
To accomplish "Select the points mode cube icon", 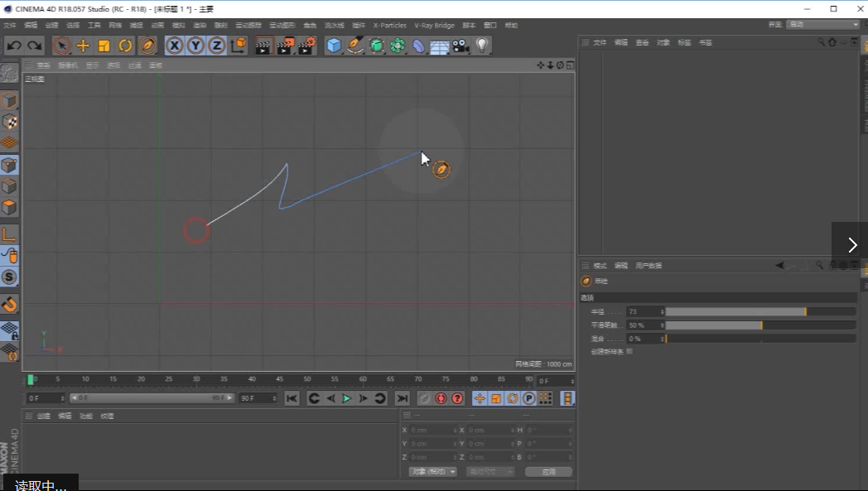I will tap(9, 165).
